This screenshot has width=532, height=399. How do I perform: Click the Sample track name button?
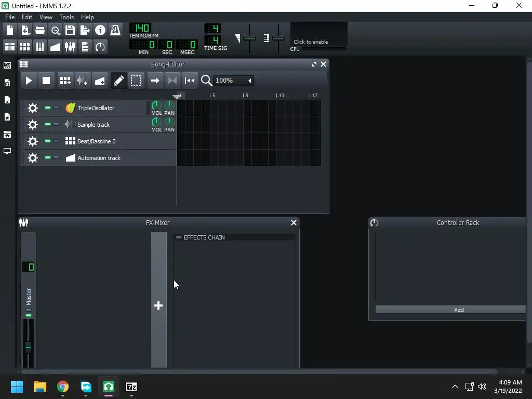pos(104,125)
